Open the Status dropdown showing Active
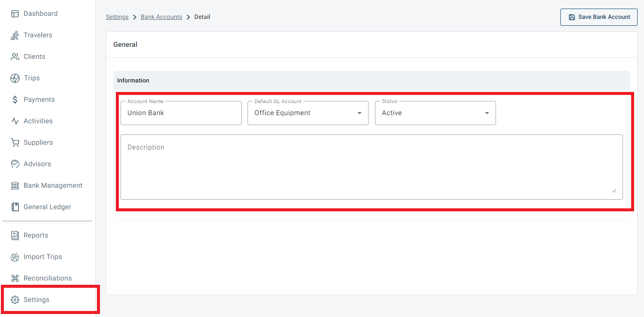Viewport: 644px width, 317px height. (x=435, y=113)
